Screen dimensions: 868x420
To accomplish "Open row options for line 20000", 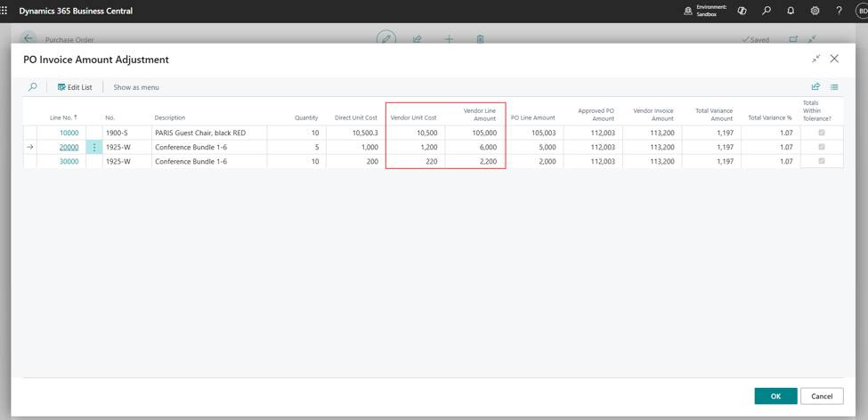I will coord(94,147).
